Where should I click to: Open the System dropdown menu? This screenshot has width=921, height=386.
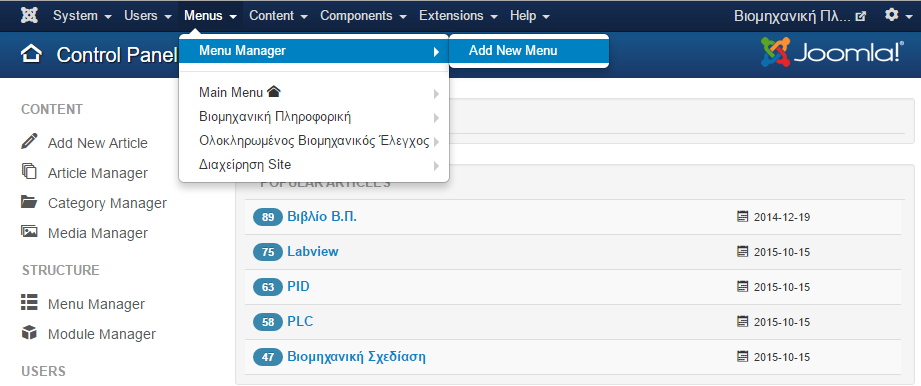point(82,16)
